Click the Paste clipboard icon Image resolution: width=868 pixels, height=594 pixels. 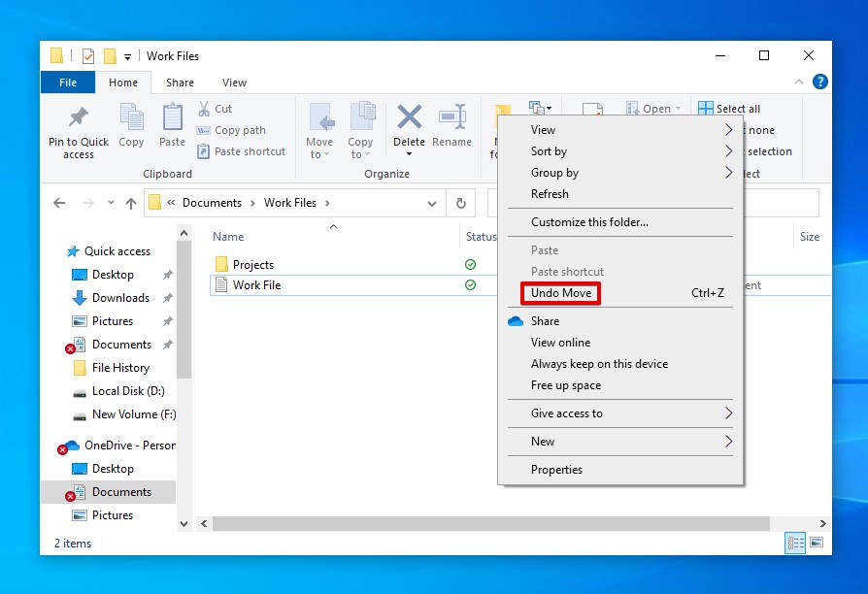click(172, 117)
